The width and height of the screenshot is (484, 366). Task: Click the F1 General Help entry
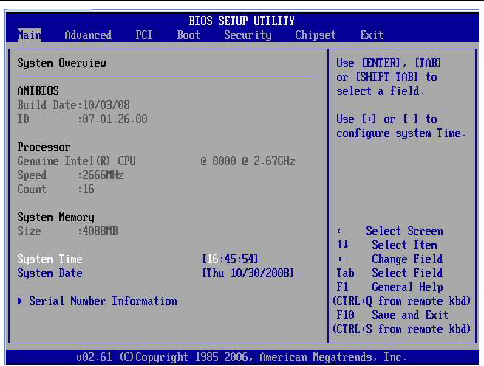click(390, 287)
